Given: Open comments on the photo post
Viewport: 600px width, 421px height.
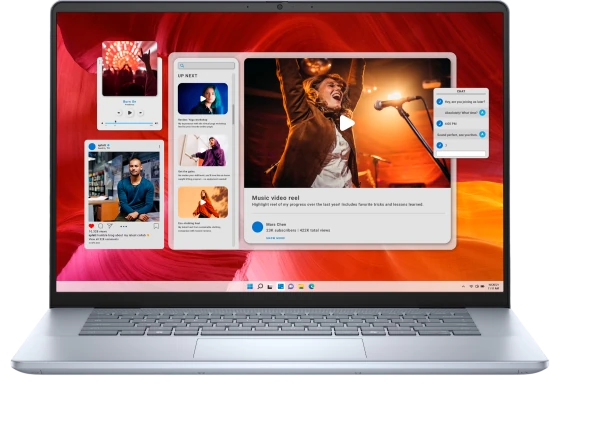Looking at the screenshot, I should [x=101, y=226].
